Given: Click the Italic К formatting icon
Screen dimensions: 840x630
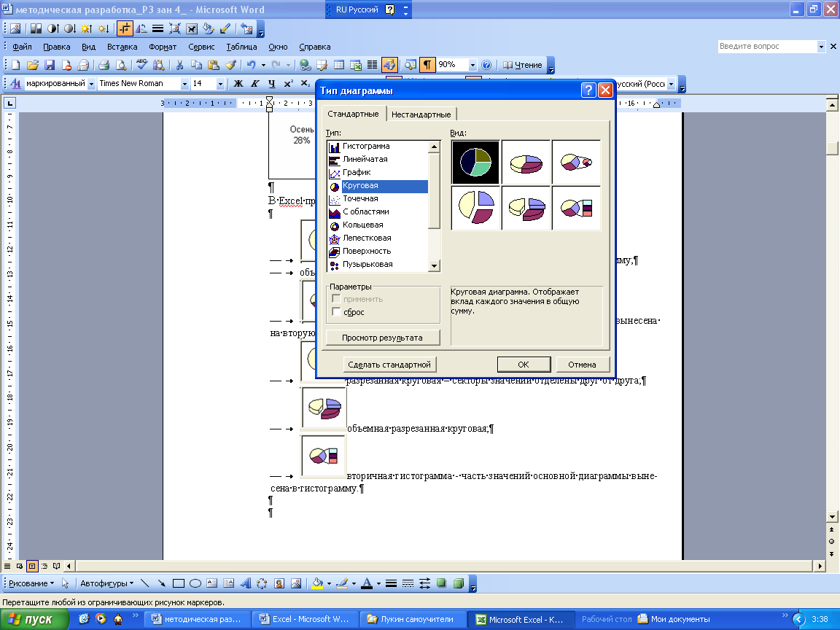Looking at the screenshot, I should click(255, 84).
